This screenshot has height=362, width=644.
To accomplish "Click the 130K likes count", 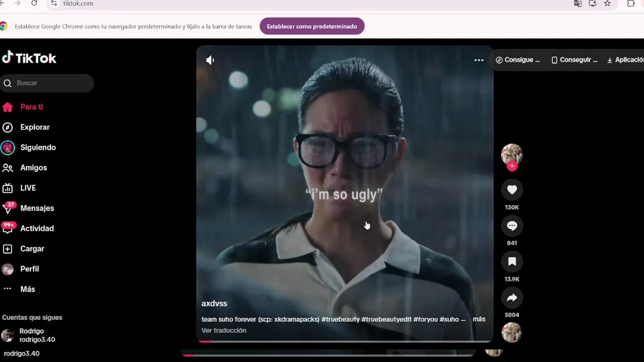I will pyautogui.click(x=512, y=208).
